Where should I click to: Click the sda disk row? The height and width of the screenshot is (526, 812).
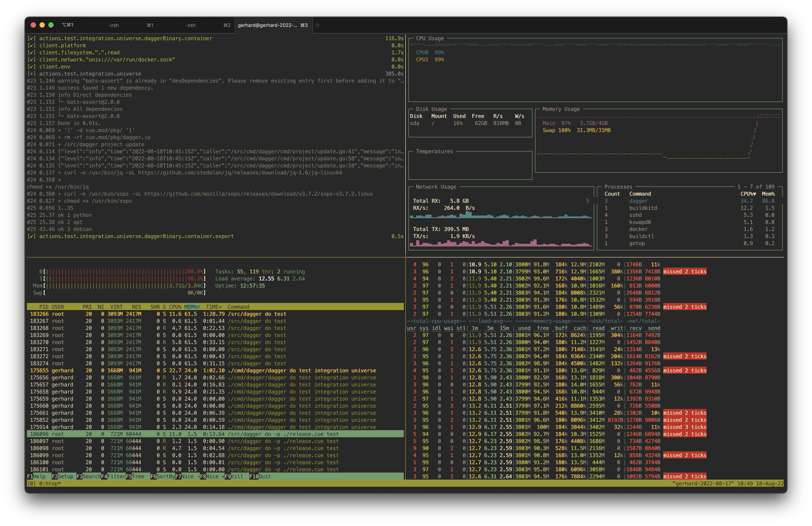pyautogui.click(x=466, y=123)
